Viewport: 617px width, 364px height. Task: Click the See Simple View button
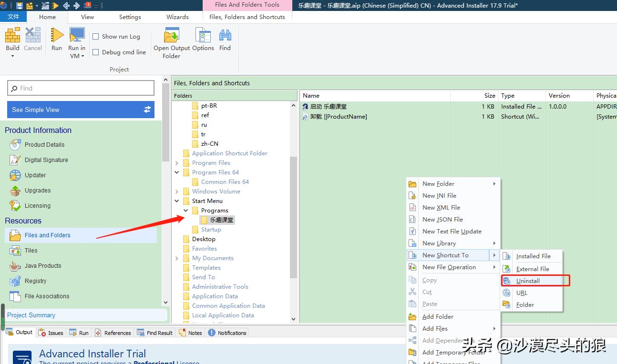point(81,110)
